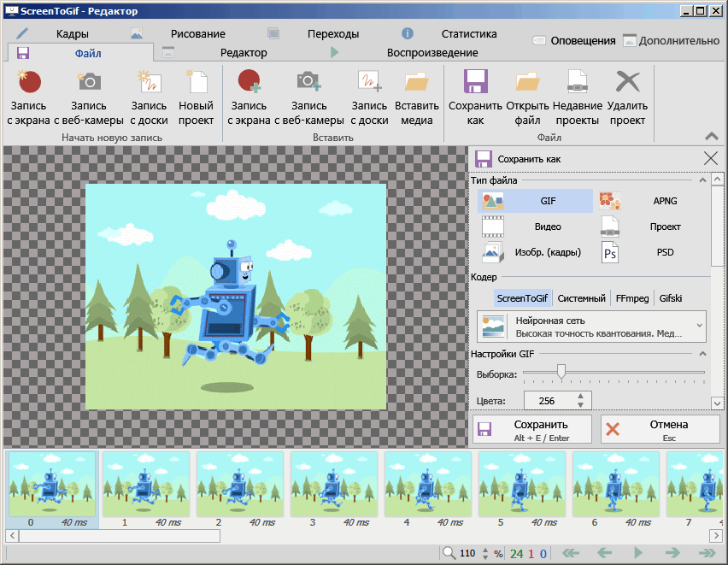Open 'Кадры' ribbon tab
Screen dimensions: 728x565
click(x=72, y=34)
